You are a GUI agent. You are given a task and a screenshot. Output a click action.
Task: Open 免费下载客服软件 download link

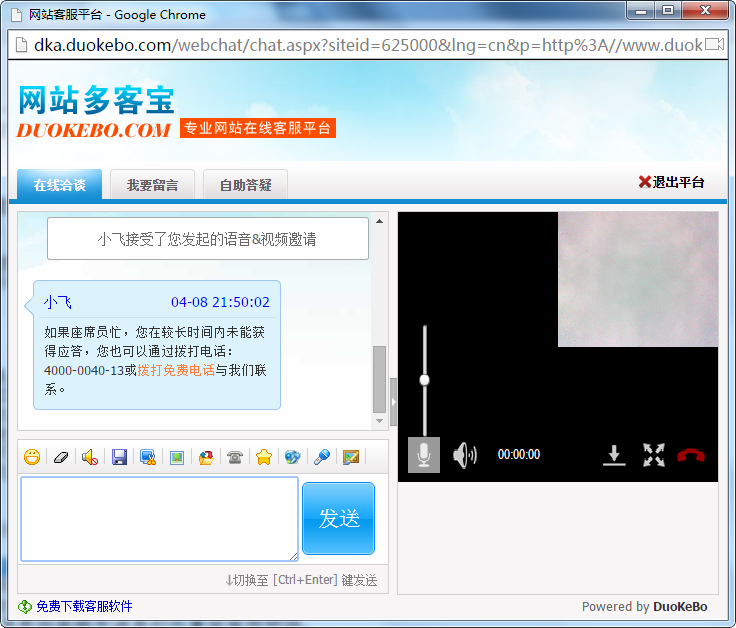click(84, 606)
